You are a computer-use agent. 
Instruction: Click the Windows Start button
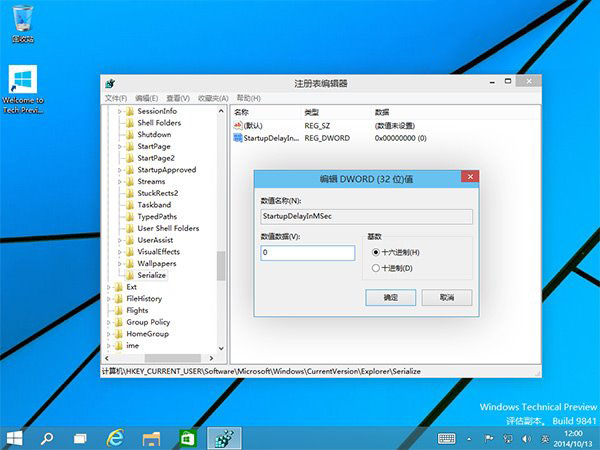click(15, 438)
